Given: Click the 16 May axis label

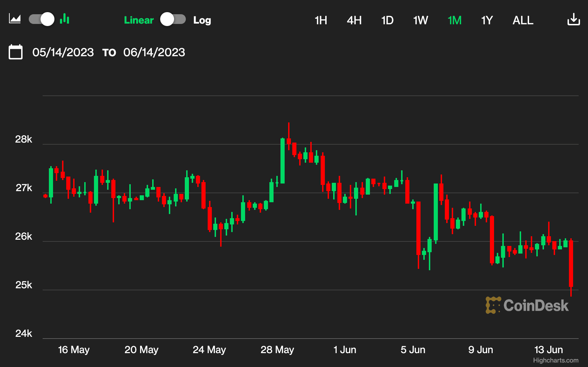Looking at the screenshot, I should 74,350.
